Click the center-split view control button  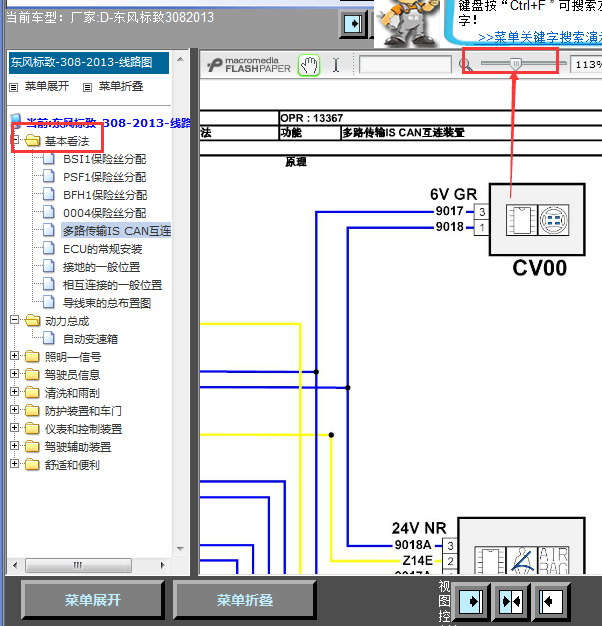click(x=511, y=601)
